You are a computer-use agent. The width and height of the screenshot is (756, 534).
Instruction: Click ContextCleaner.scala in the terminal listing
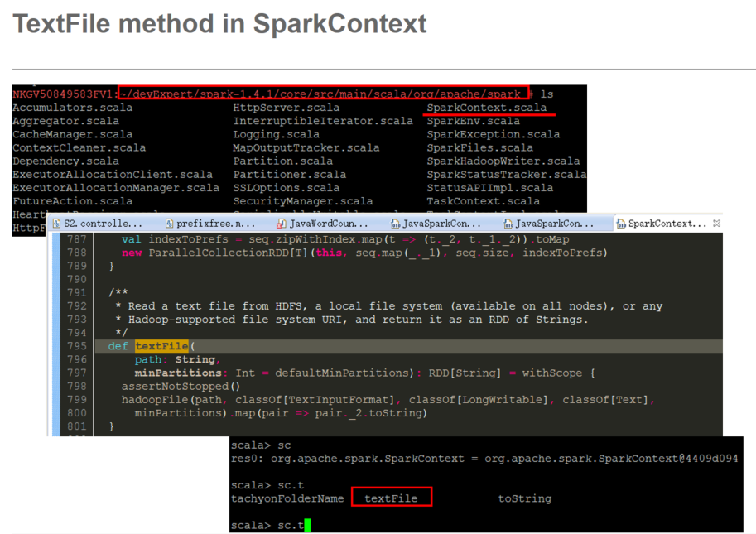click(x=79, y=148)
